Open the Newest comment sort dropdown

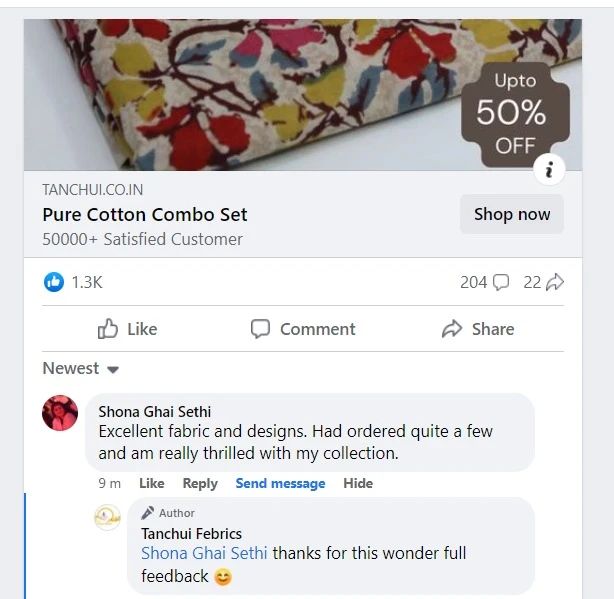[x=81, y=368]
